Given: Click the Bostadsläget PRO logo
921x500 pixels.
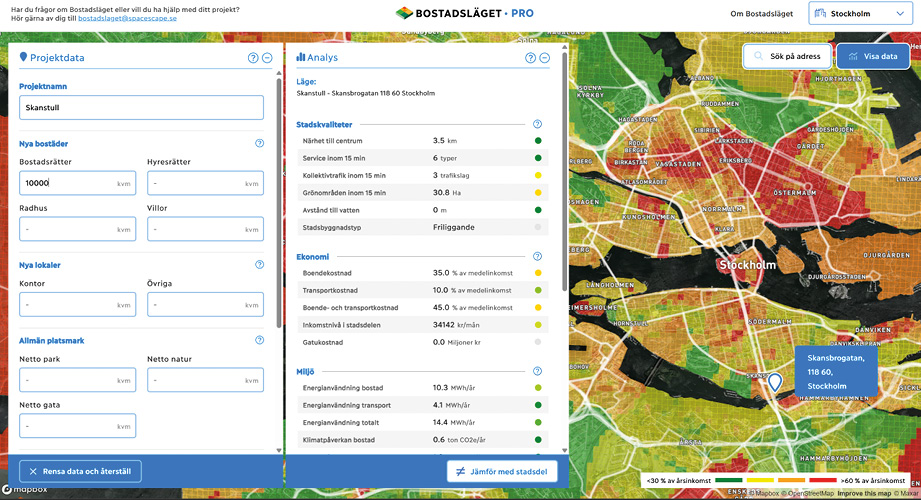Looking at the screenshot, I should pos(464,14).
